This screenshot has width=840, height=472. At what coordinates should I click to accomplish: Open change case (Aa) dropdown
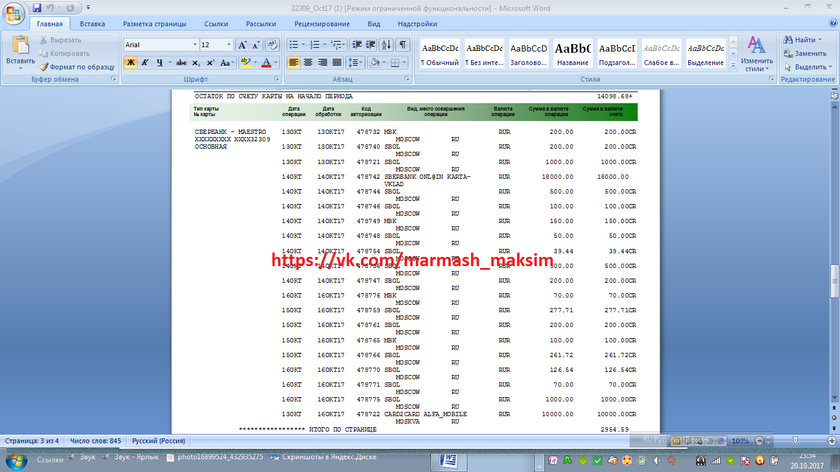point(227,63)
